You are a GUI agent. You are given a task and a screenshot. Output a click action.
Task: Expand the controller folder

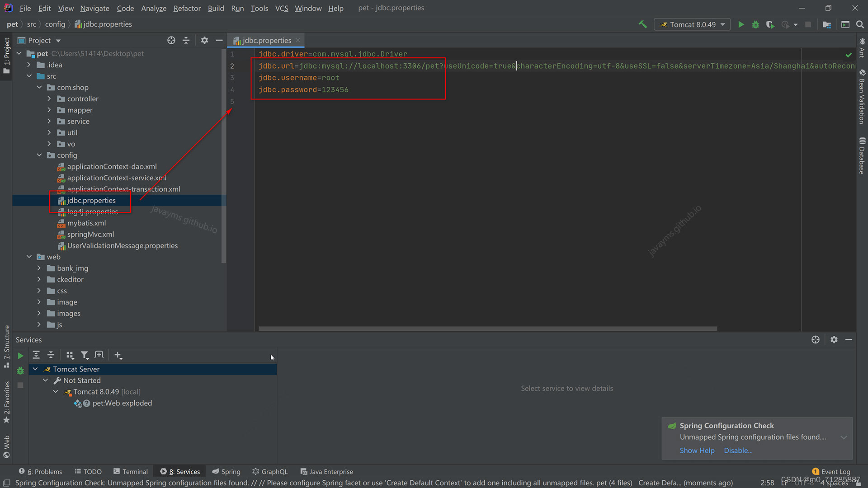pyautogui.click(x=49, y=99)
